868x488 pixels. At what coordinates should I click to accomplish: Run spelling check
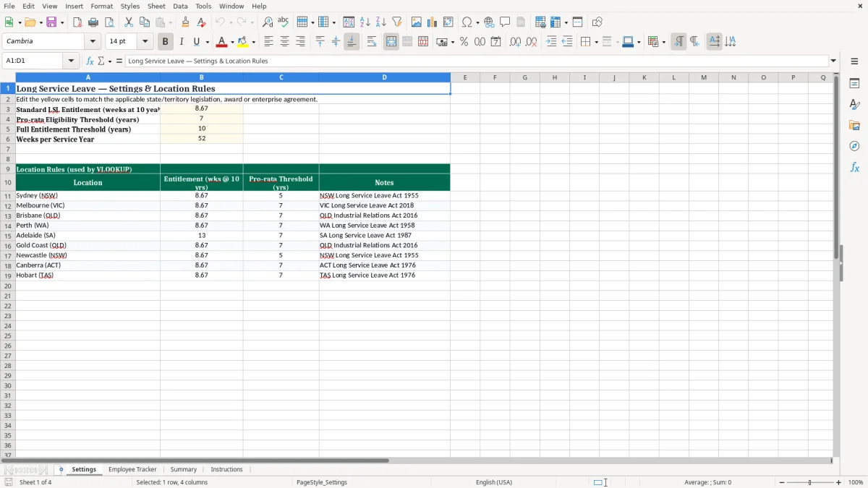click(x=284, y=22)
